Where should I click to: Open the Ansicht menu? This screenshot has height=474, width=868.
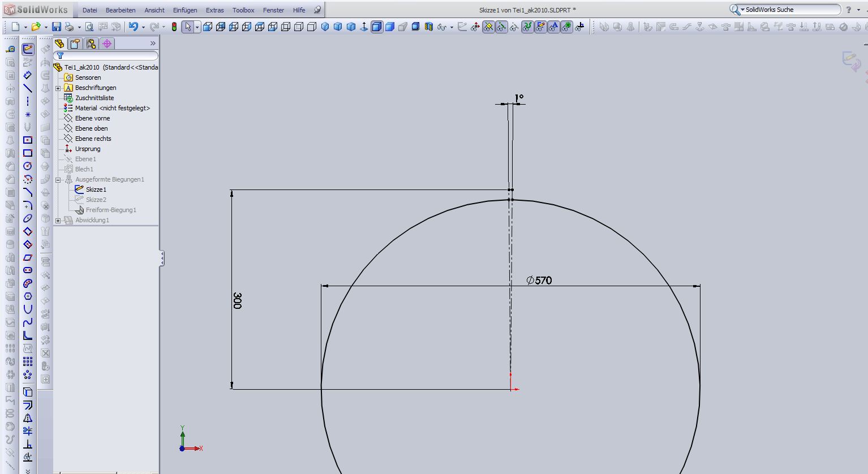154,10
